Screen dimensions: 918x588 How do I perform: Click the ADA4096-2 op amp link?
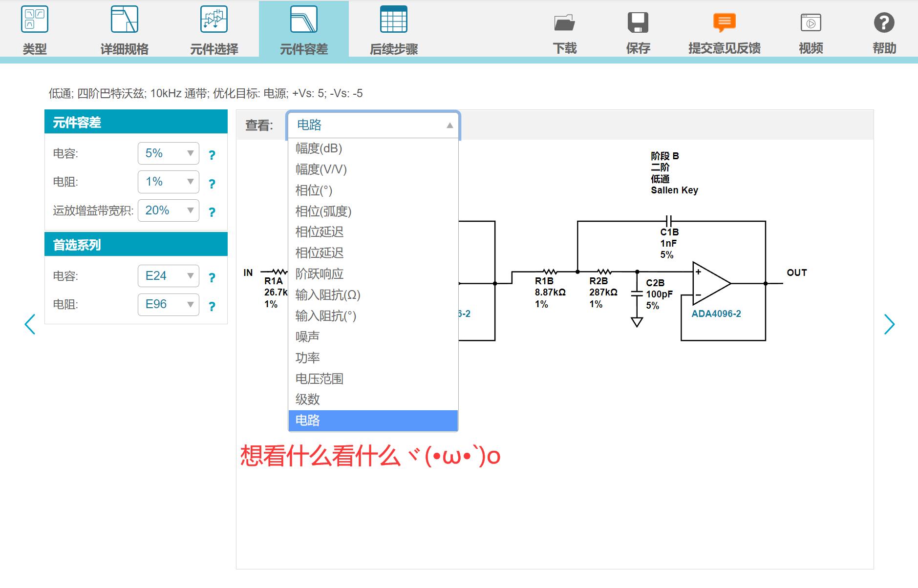point(716,314)
